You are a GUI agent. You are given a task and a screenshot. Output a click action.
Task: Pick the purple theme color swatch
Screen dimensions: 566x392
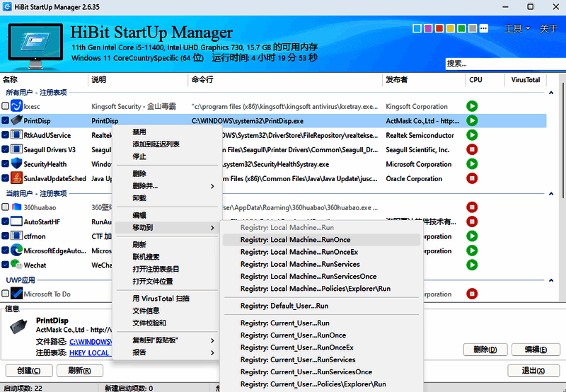coord(428,28)
